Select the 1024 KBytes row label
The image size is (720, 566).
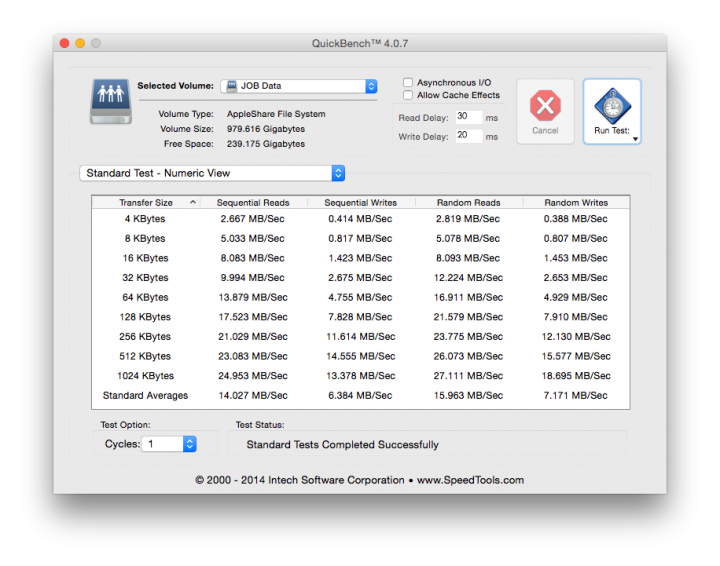(x=145, y=376)
